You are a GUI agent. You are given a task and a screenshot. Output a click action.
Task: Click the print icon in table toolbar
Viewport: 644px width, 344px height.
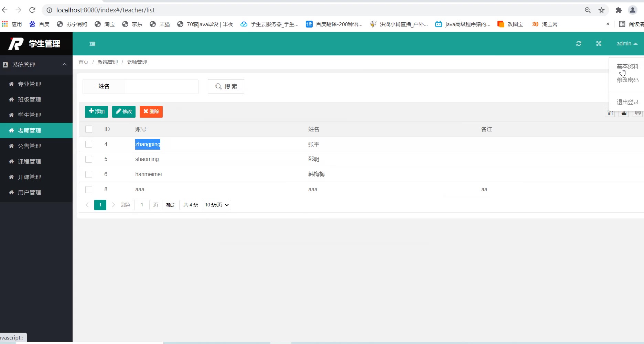(637, 113)
